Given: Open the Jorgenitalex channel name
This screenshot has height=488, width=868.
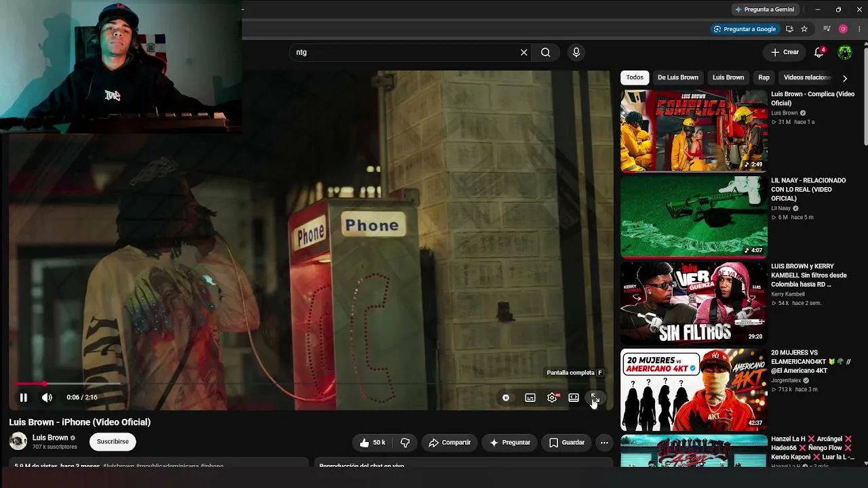Looking at the screenshot, I should tap(787, 380).
